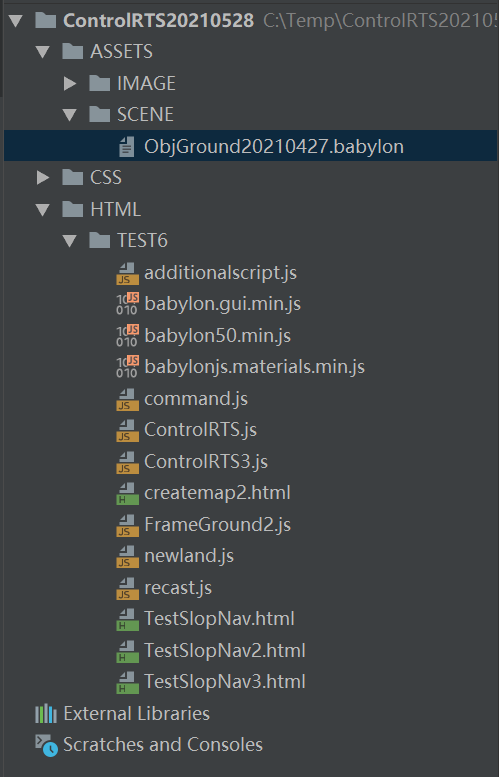The width and height of the screenshot is (499, 777).
Task: Click the TestSlopNav3.html HTML file icon
Action: click(x=127, y=682)
